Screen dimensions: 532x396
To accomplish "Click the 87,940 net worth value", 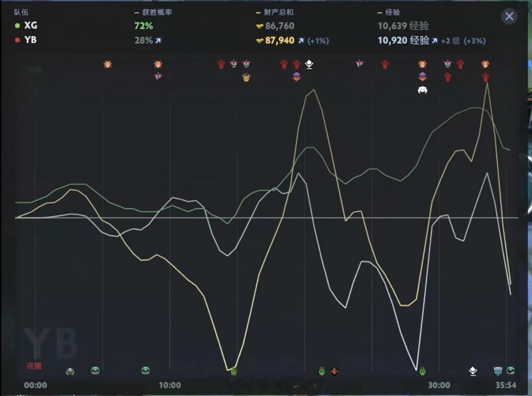I will (x=280, y=40).
